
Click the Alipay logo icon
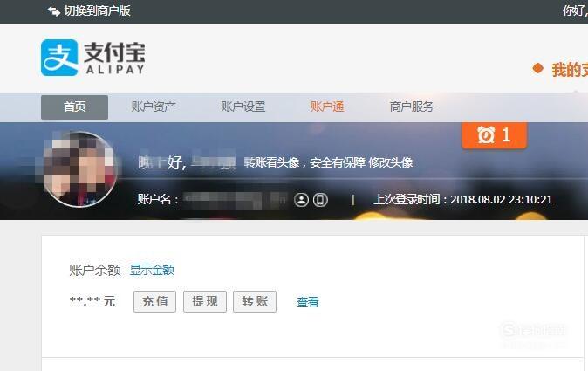coord(59,58)
